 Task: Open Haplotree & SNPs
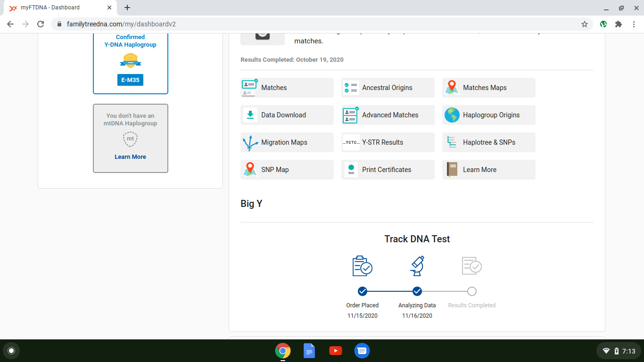point(489,142)
